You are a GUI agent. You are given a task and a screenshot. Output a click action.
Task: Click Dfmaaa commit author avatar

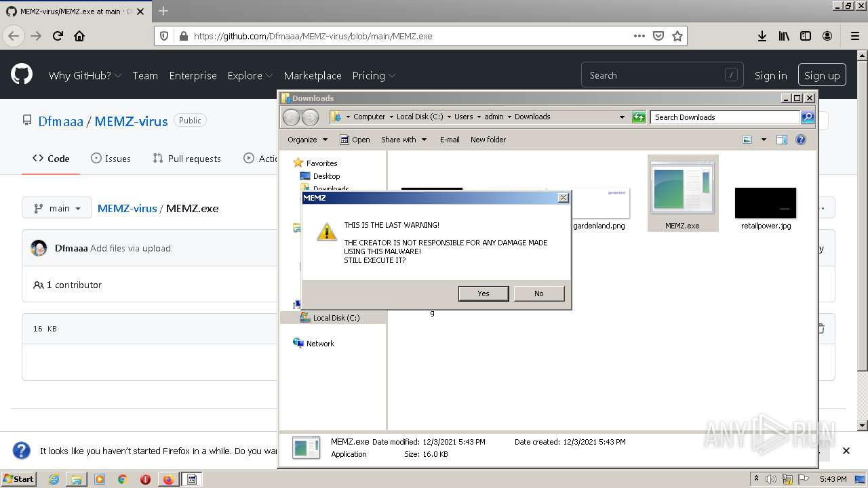[x=39, y=248]
